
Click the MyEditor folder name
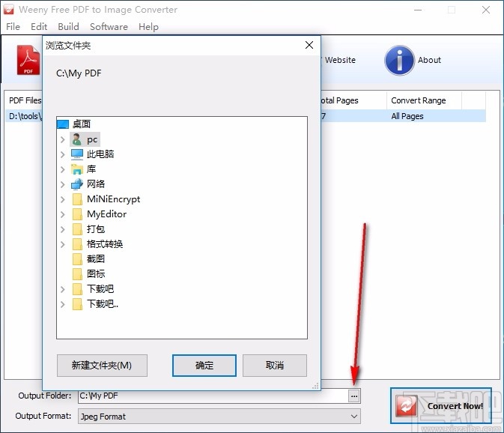tap(106, 214)
